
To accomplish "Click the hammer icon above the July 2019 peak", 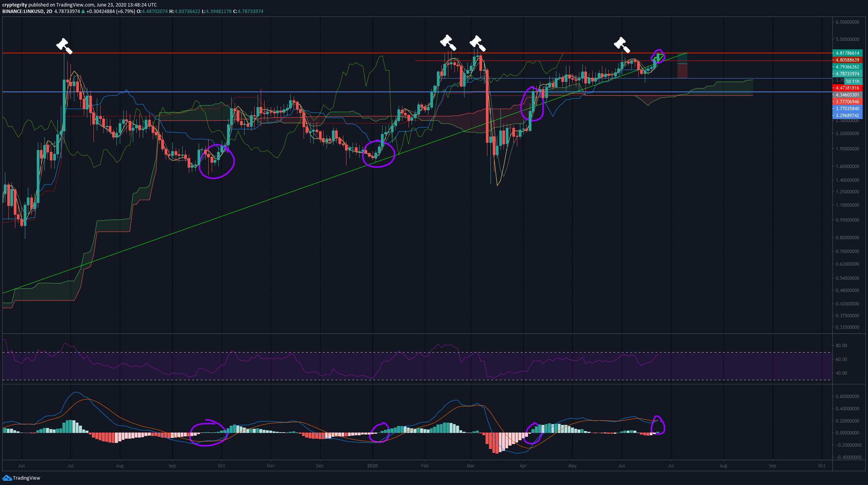I will coord(64,46).
